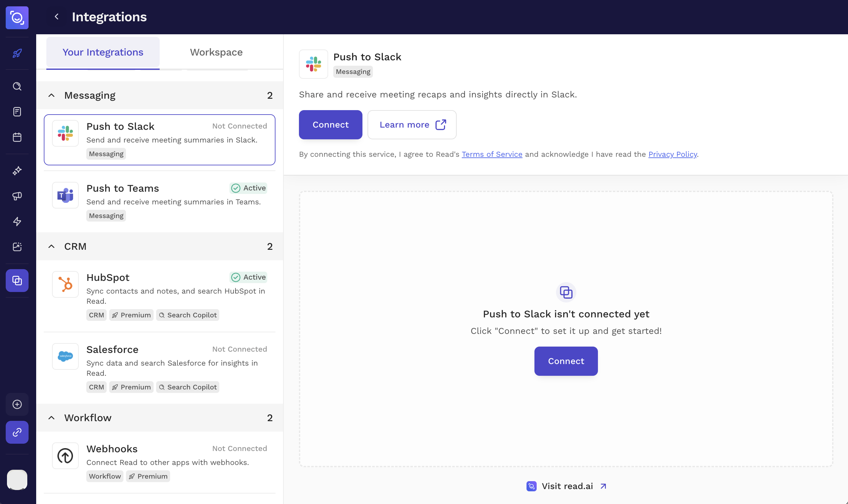Image resolution: width=848 pixels, height=504 pixels.
Task: Click the Search Copilot tag under Salesforce
Action: 188,387
